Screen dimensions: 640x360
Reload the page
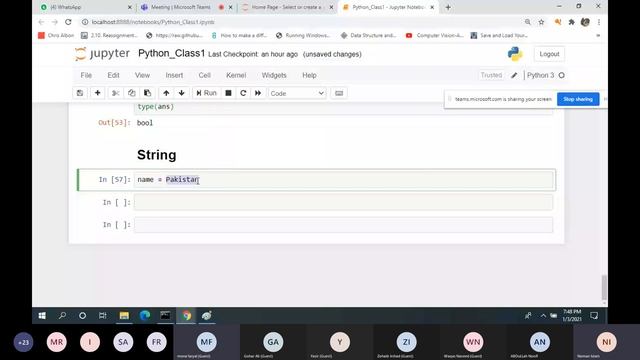click(68, 22)
